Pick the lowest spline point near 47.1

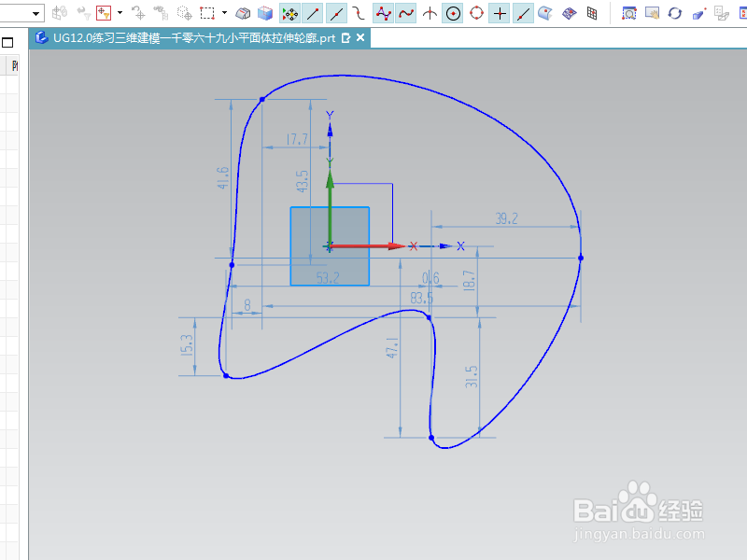coord(431,438)
